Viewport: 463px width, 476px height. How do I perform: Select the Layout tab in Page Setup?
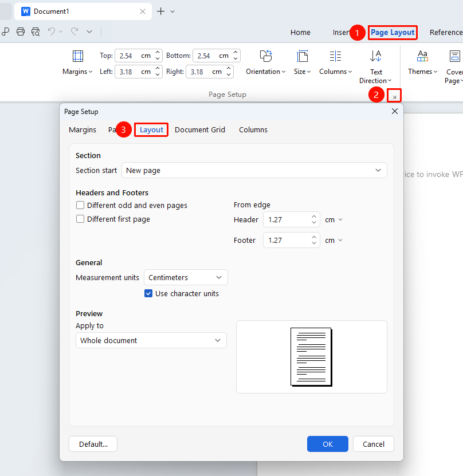[x=151, y=129]
